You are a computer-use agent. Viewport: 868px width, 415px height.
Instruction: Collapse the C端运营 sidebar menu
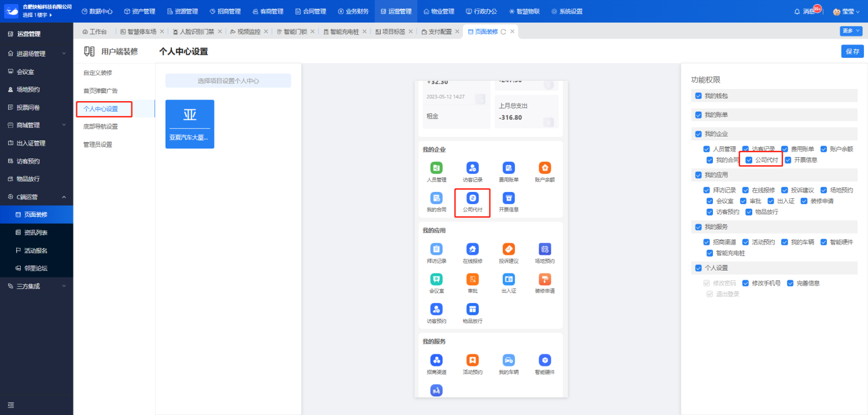click(36, 197)
